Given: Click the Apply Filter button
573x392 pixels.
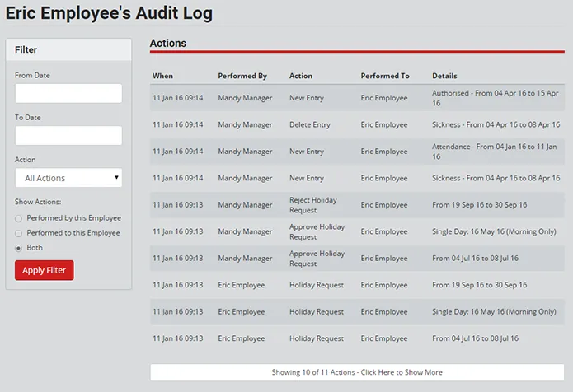Looking at the screenshot, I should [x=45, y=270].
